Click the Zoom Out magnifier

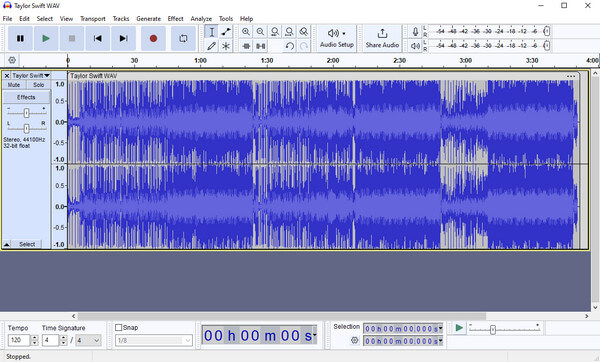(x=260, y=32)
